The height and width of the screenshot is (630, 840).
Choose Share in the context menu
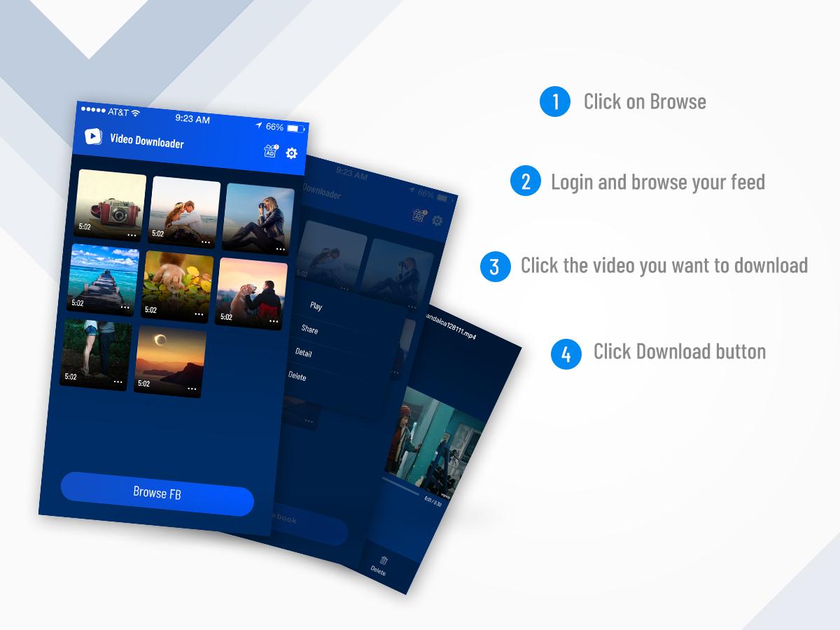(309, 329)
